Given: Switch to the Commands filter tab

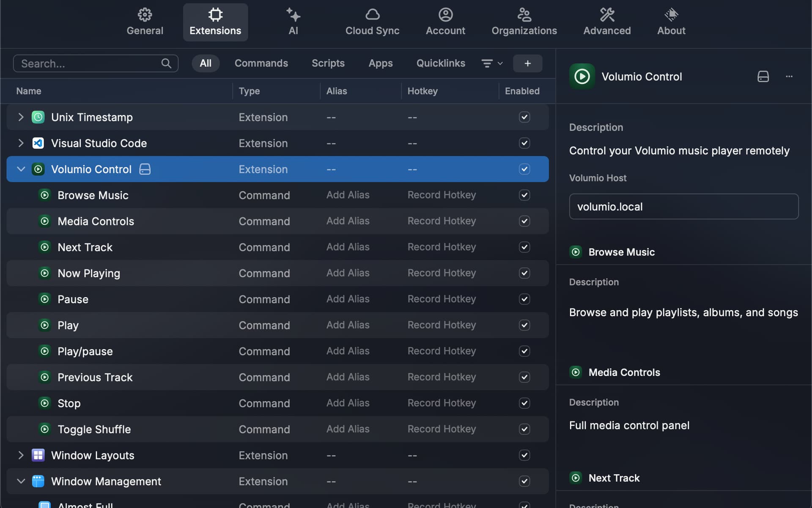Looking at the screenshot, I should 261,63.
